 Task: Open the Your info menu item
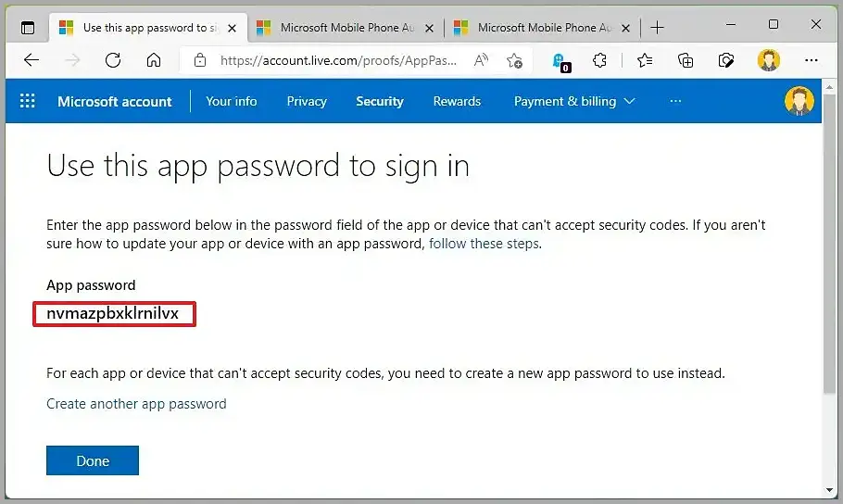coord(232,101)
